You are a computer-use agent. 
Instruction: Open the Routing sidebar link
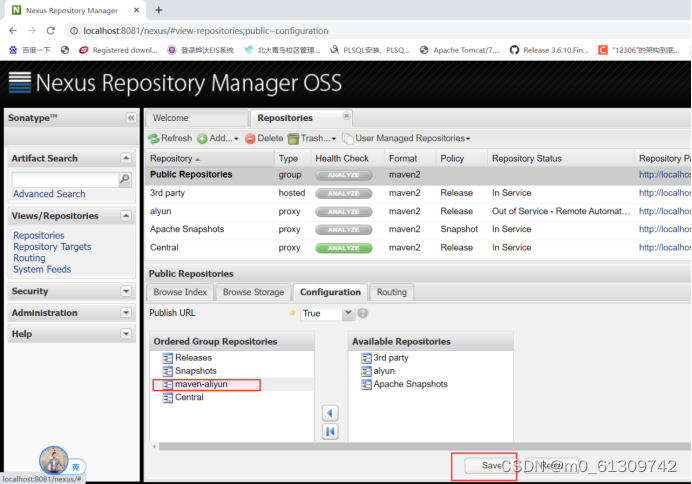tap(29, 258)
